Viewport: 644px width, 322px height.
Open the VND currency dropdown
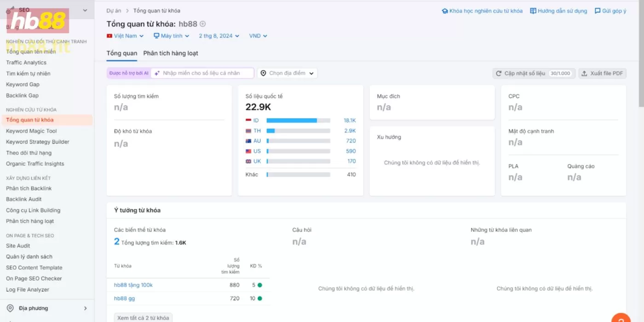point(258,36)
